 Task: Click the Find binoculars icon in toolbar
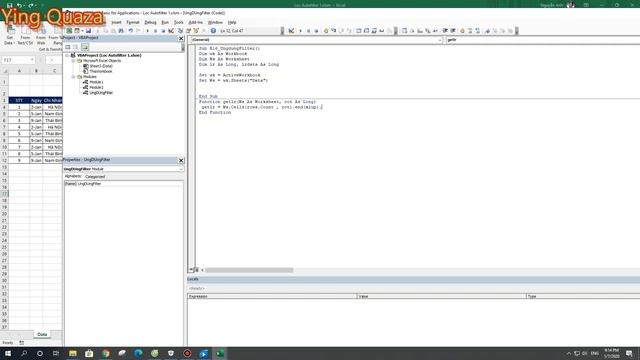point(121,31)
